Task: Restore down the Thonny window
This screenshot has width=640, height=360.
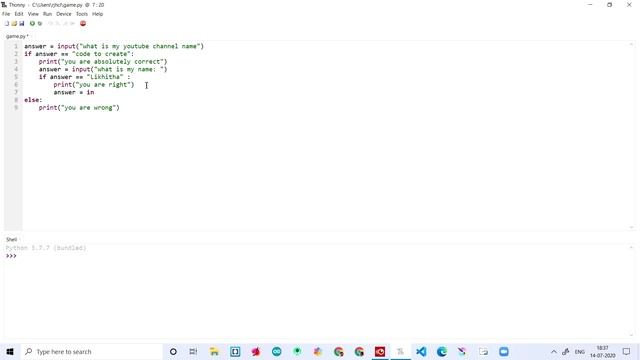Action: point(609,5)
